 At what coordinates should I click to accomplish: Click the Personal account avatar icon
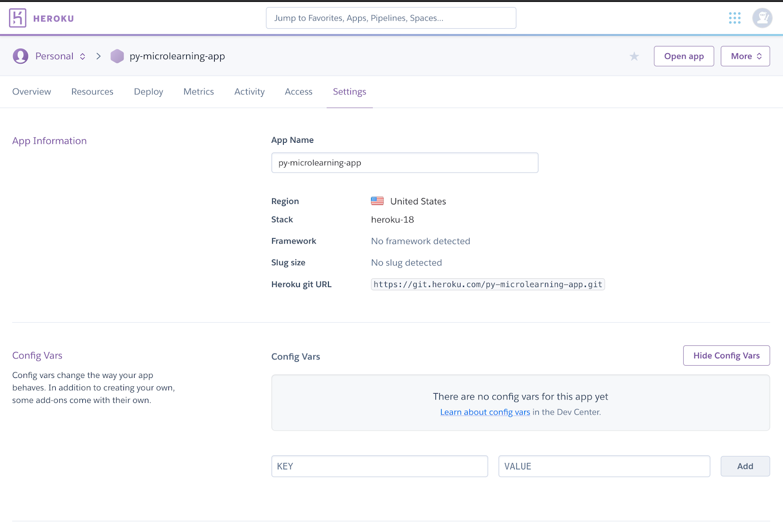(21, 56)
